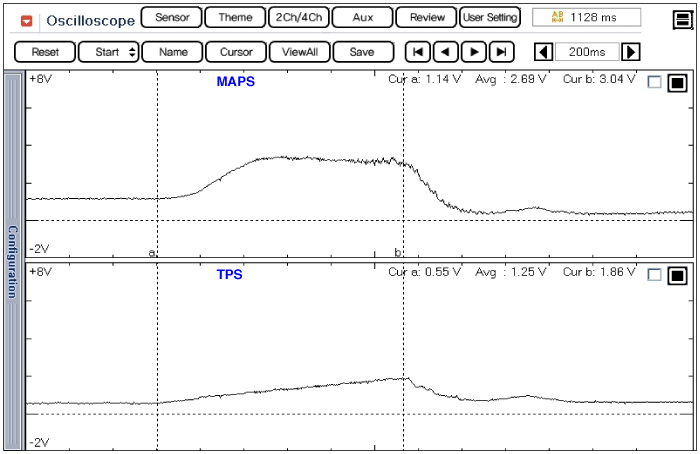Image resolution: width=700 pixels, height=454 pixels.
Task: Click the Cursor button
Action: click(236, 52)
